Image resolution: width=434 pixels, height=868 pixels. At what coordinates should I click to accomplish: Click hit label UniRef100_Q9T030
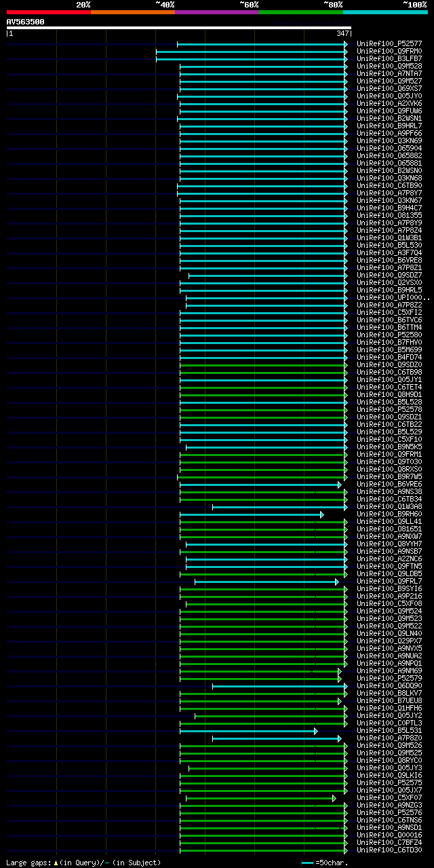click(390, 462)
